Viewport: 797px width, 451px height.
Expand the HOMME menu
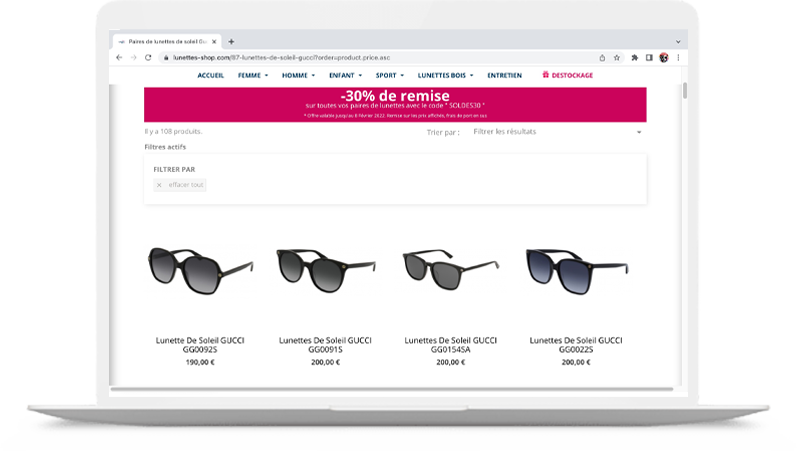[298, 75]
